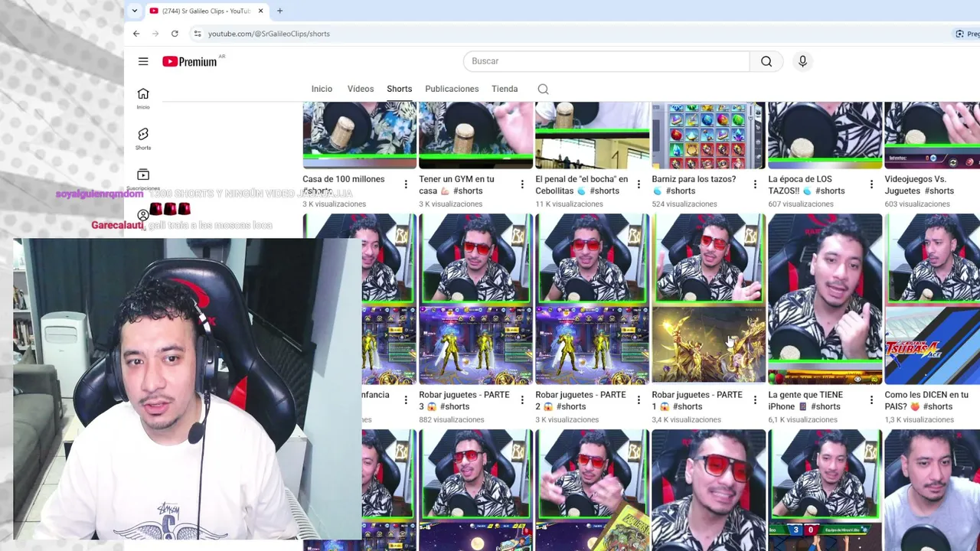Screen dimensions: 980x551
Task: Open the "Barniz para los tazos?" title link
Action: coord(694,184)
